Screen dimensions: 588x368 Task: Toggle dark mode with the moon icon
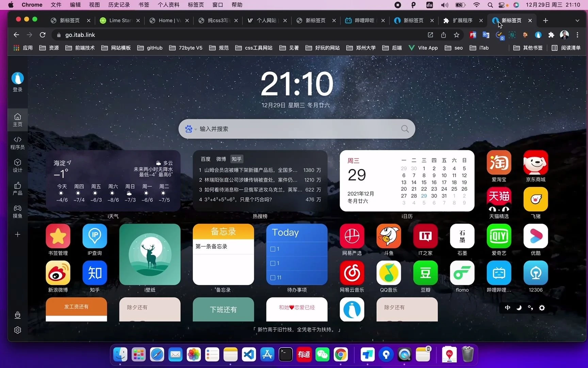pyautogui.click(x=519, y=308)
